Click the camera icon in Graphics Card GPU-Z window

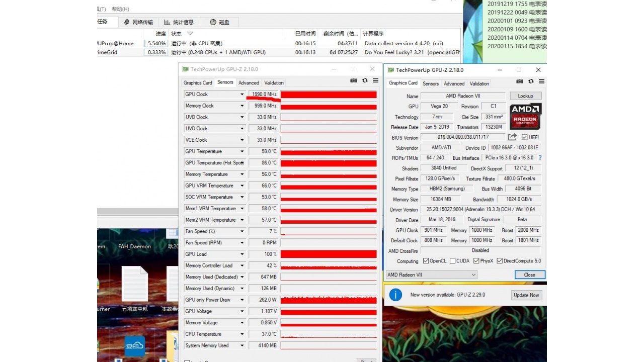520,81
